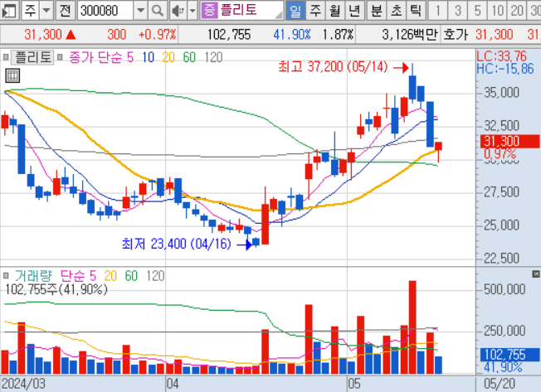Click the 1.87% turnover text

(x=339, y=35)
